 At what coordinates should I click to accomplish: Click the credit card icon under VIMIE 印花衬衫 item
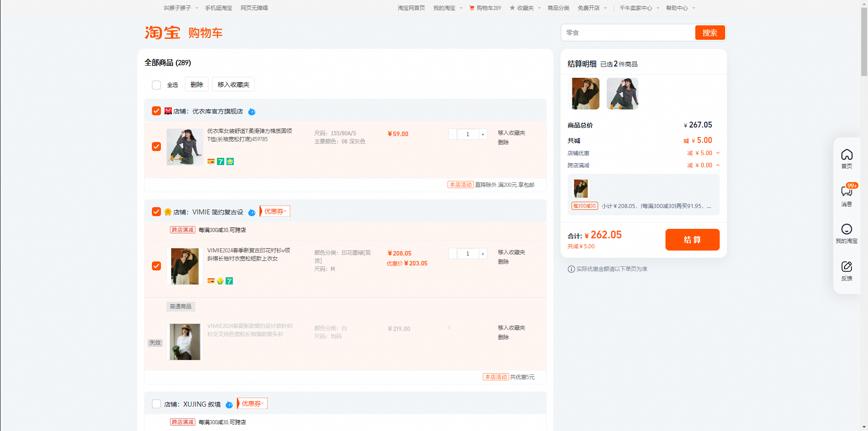click(211, 281)
